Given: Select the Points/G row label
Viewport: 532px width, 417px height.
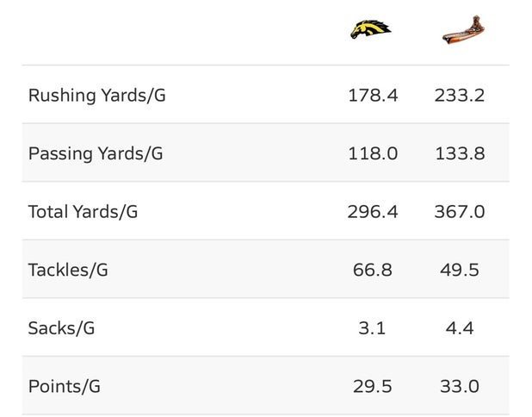Looking at the screenshot, I should pyautogui.click(x=65, y=386).
